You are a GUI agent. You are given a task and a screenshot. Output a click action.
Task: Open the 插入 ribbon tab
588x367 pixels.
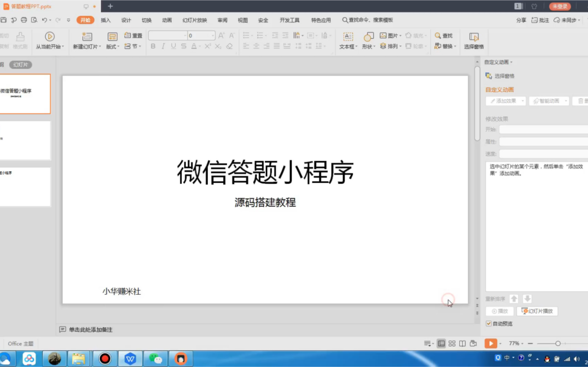tap(106, 20)
